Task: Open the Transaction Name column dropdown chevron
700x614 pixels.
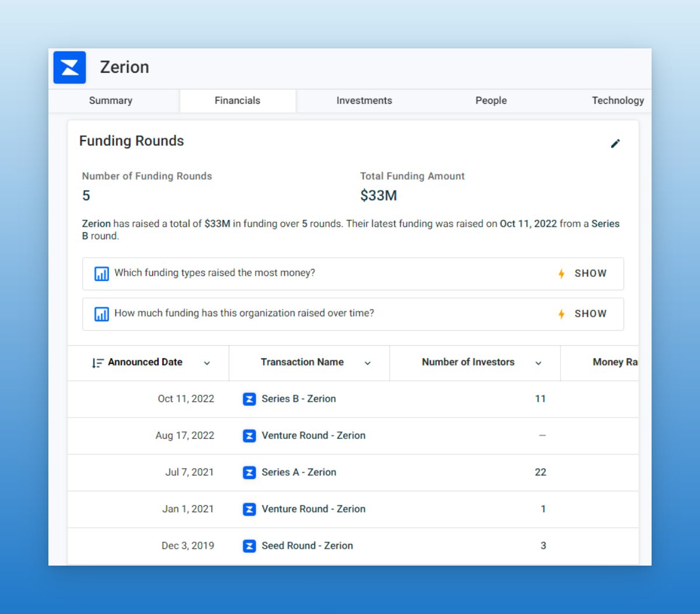Action: (367, 363)
